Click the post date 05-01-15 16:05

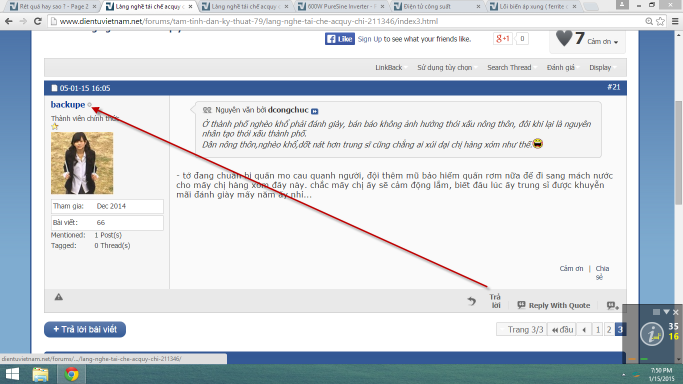(x=85, y=88)
